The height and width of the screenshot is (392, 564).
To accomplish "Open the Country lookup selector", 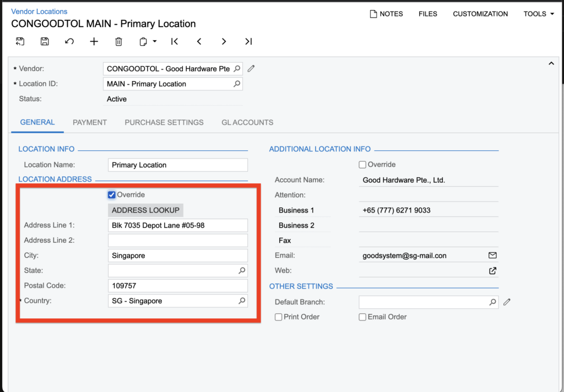I will (x=241, y=301).
